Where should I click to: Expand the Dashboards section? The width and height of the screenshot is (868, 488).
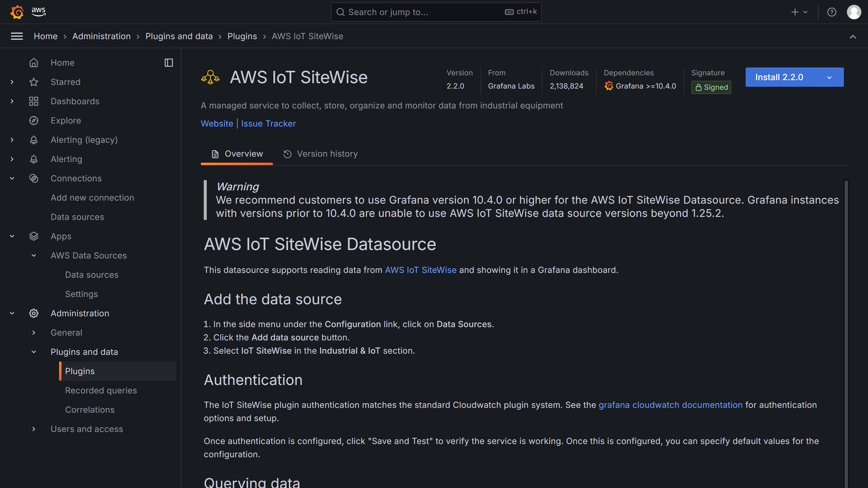[x=12, y=101]
